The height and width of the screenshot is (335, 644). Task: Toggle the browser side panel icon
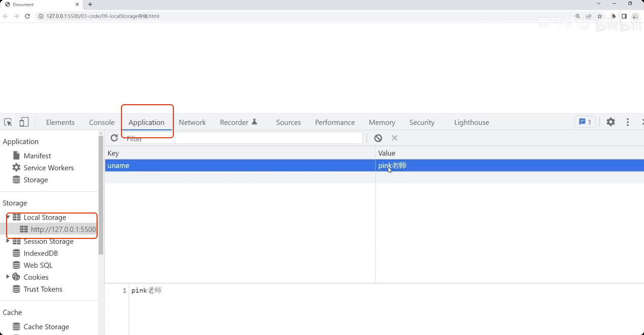(x=624, y=16)
